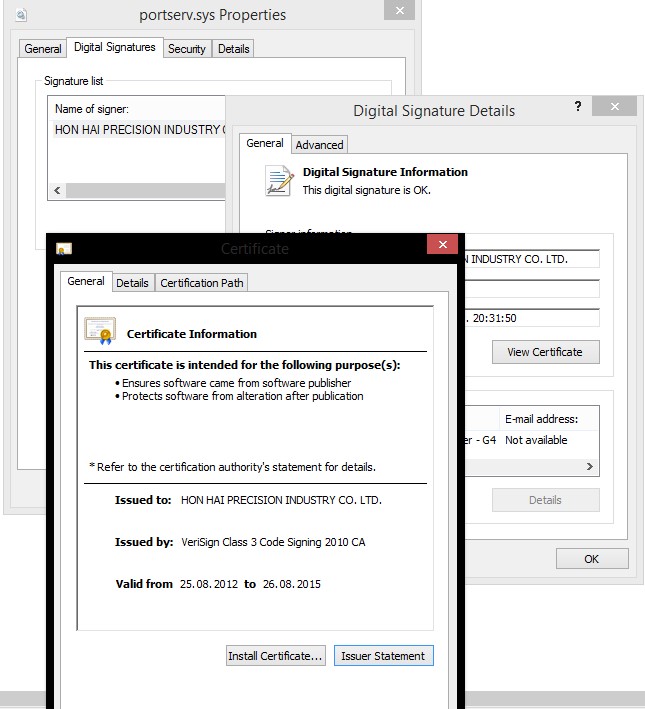Image resolution: width=645 pixels, height=709 pixels.
Task: Click the signed document icon beside Digital Signature Information
Action: click(x=279, y=180)
